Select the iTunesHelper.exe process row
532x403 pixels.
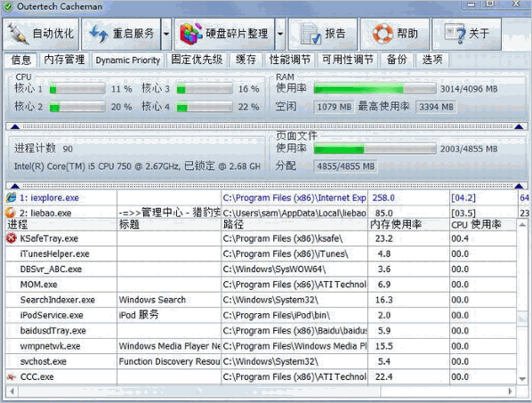261,254
